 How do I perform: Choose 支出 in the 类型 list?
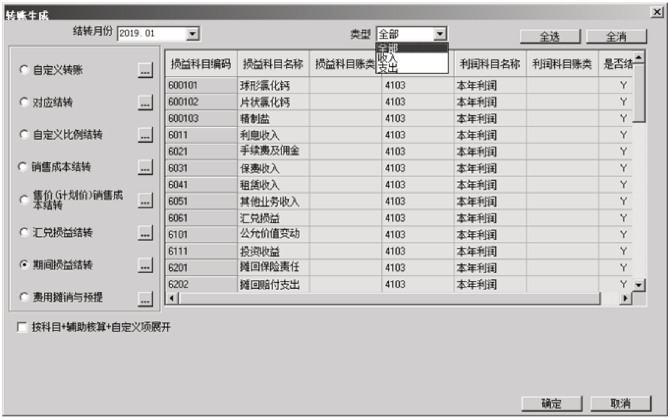coord(412,68)
